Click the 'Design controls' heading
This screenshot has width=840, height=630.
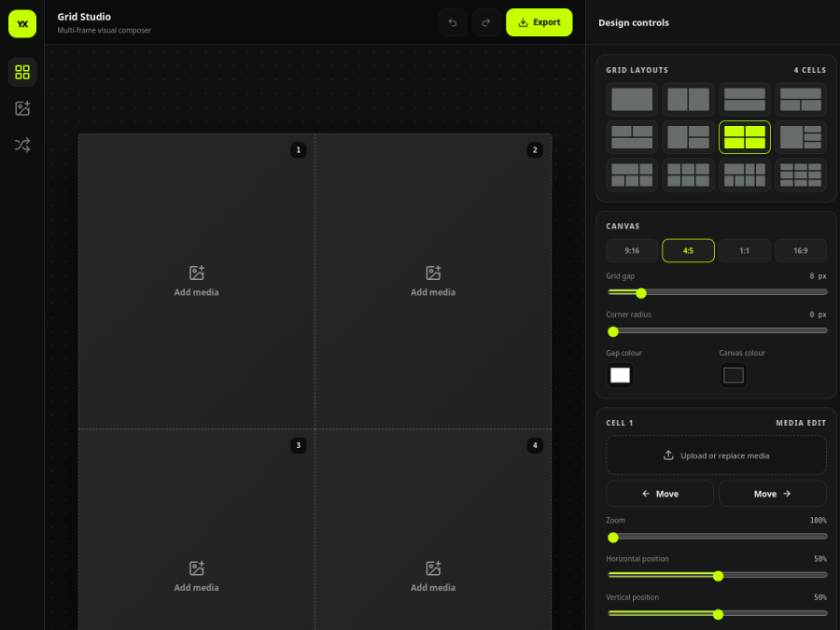coord(633,22)
